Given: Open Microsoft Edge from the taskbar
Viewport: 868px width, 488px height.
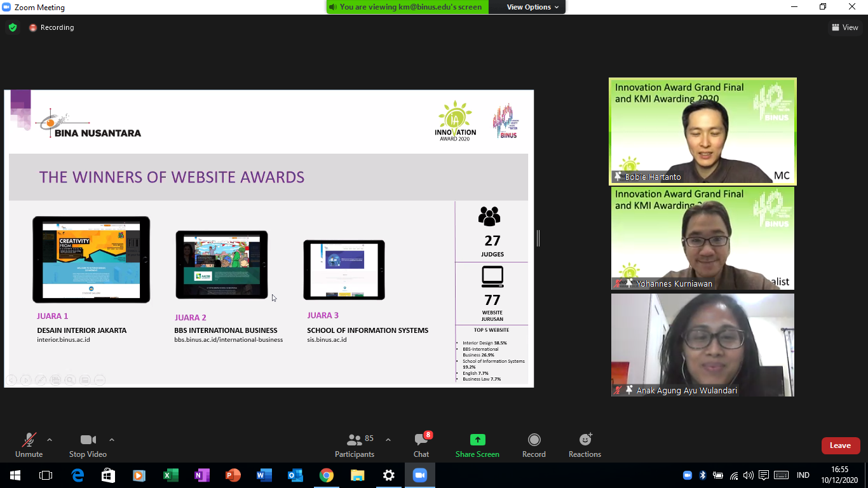Looking at the screenshot, I should pyautogui.click(x=78, y=475).
